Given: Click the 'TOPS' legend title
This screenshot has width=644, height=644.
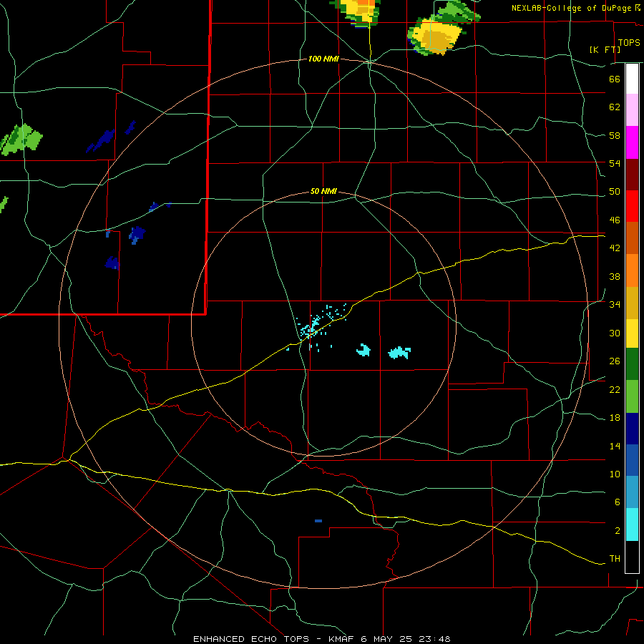Looking at the screenshot, I should pos(629,43).
